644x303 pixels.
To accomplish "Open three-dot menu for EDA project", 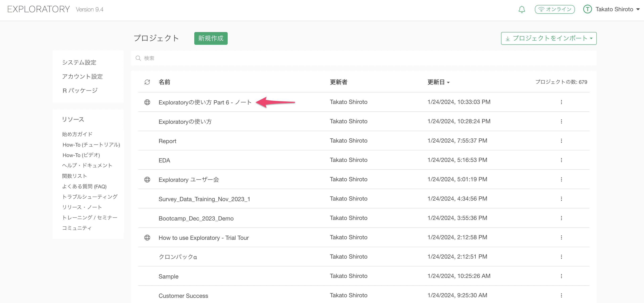I will pos(561,160).
